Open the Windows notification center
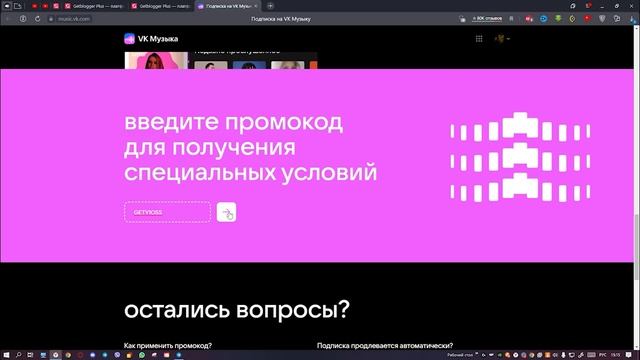The height and width of the screenshot is (360, 640). click(629, 355)
